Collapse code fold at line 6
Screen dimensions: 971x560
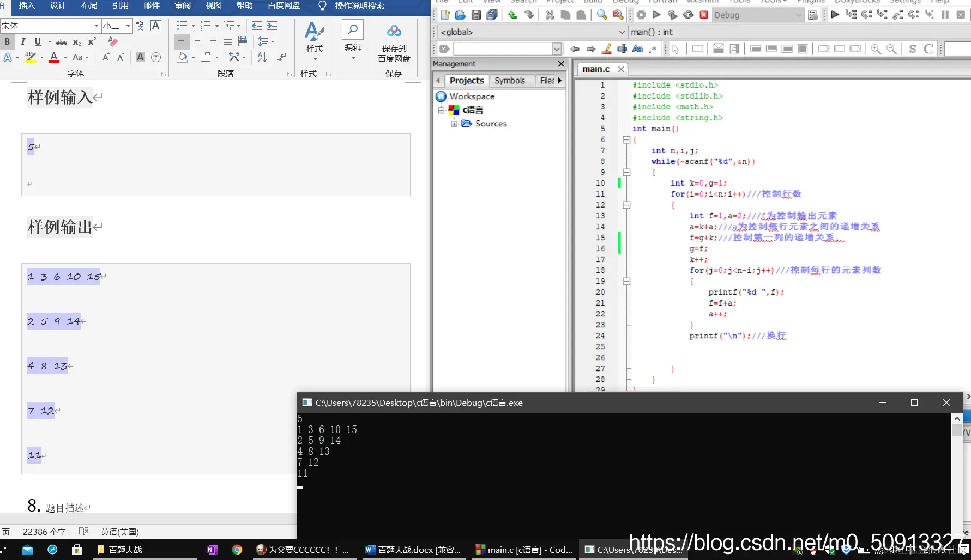(626, 139)
